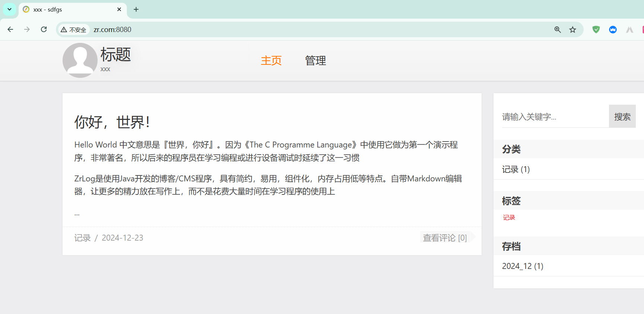The image size is (644, 314).
Task: Click the red 记录 tag
Action: (509, 218)
